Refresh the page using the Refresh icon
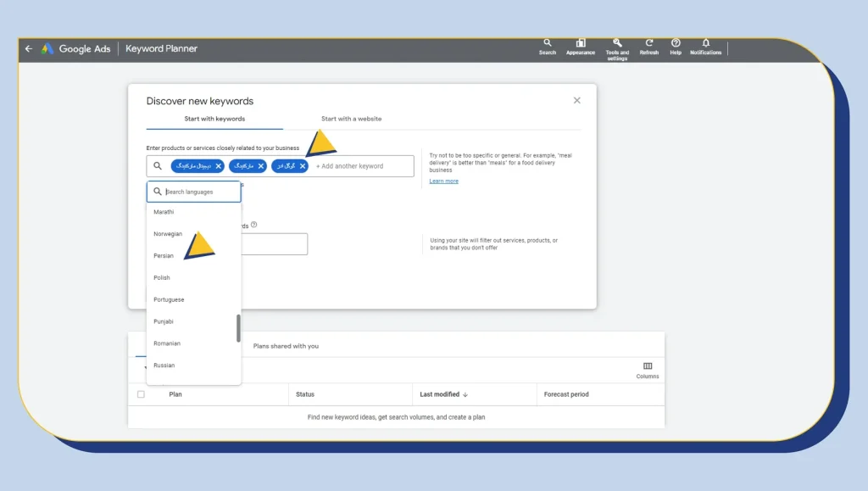Image resolution: width=868 pixels, height=491 pixels. pyautogui.click(x=648, y=47)
